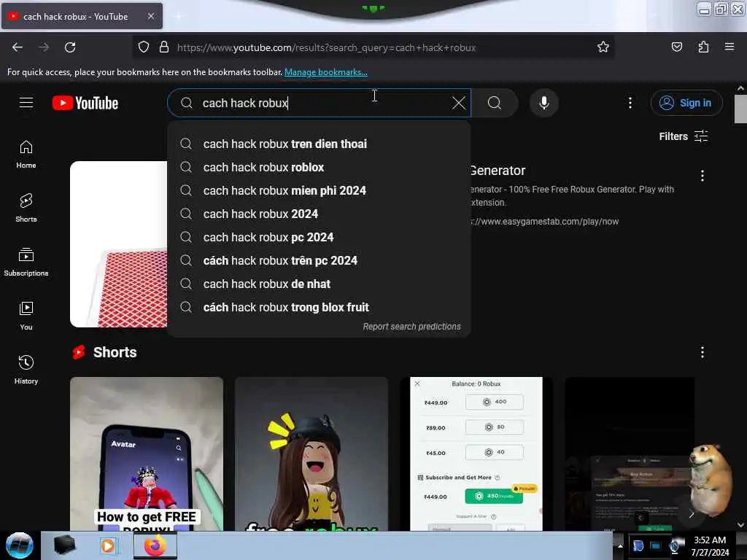Open the black folder taskbar icon
This screenshot has width=747, height=560.
click(x=64, y=545)
